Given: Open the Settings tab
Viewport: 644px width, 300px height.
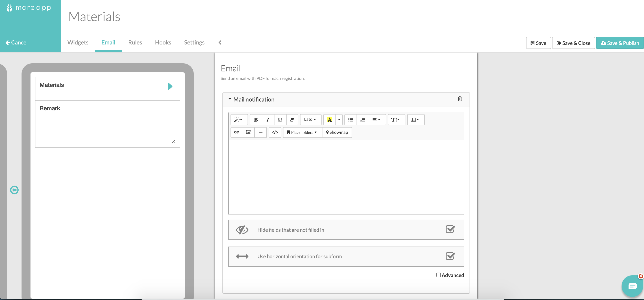Looking at the screenshot, I should tap(194, 42).
